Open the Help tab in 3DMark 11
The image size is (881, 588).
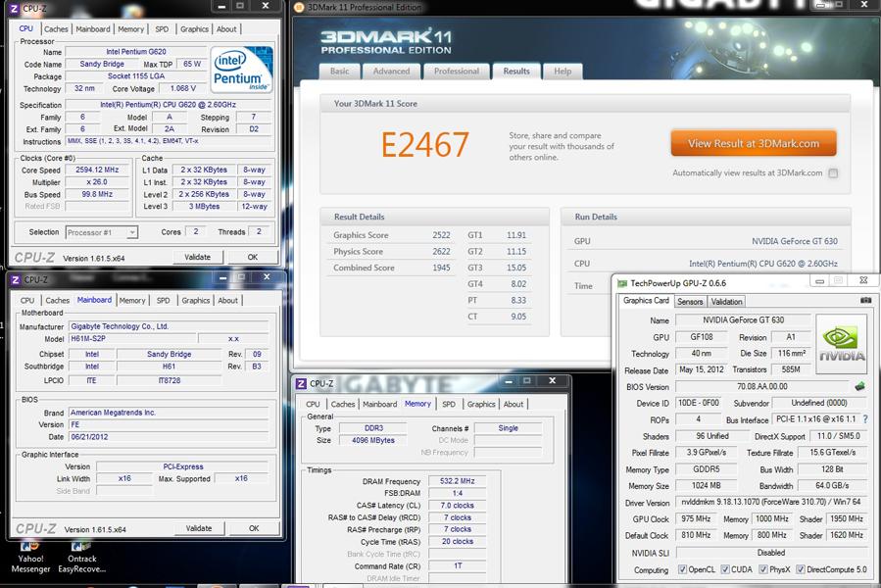(563, 72)
